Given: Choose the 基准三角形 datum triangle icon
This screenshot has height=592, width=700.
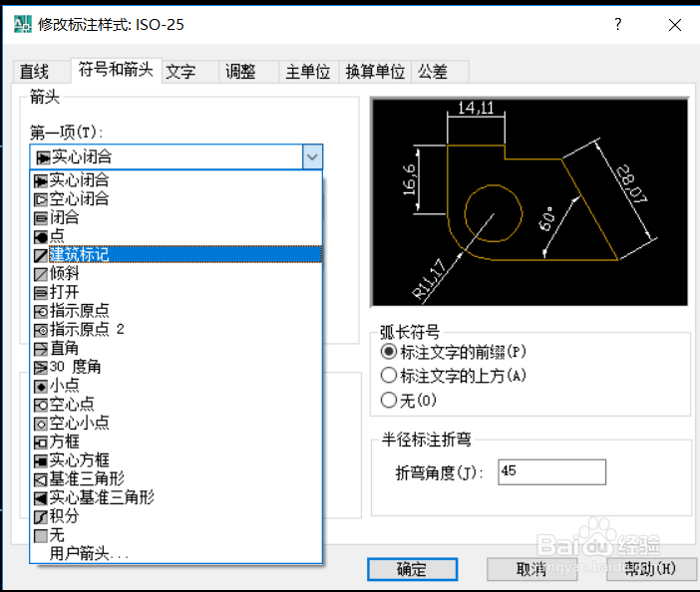Looking at the screenshot, I should (x=41, y=479).
